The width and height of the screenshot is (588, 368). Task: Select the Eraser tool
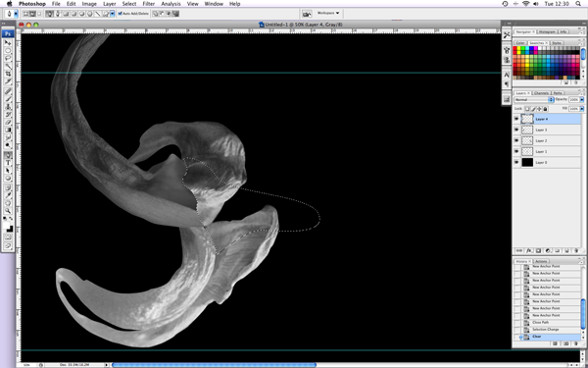point(8,122)
